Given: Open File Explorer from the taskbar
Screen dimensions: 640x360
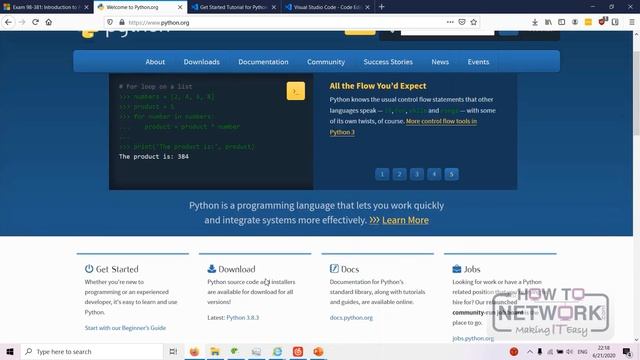Looking at the screenshot, I should click(x=215, y=351).
